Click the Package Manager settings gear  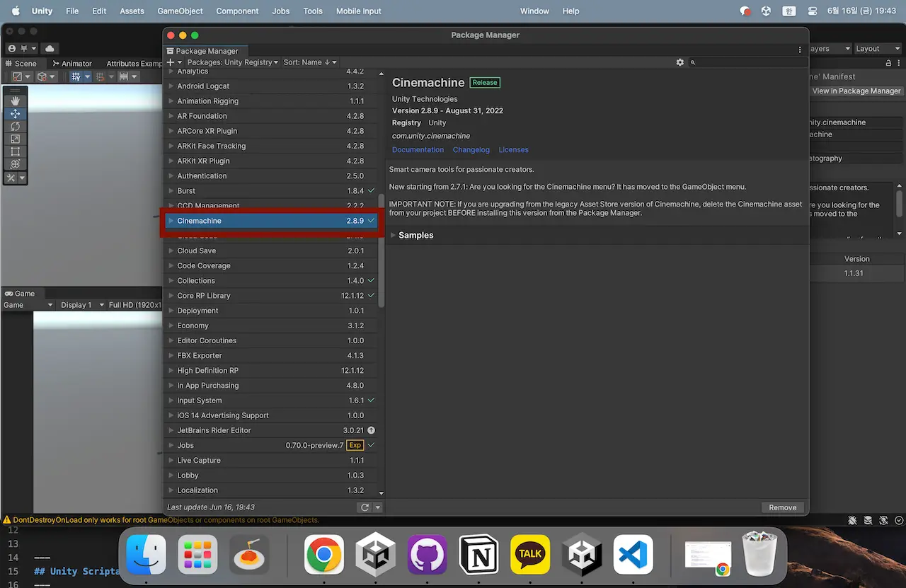[680, 62]
